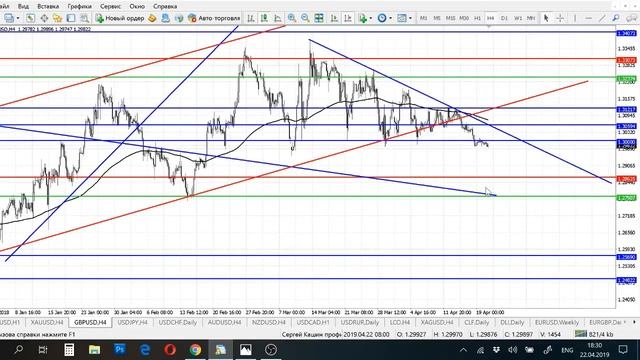Click the Новый ордер button
Image resolution: width=640 pixels, height=360 pixels.
(120, 18)
